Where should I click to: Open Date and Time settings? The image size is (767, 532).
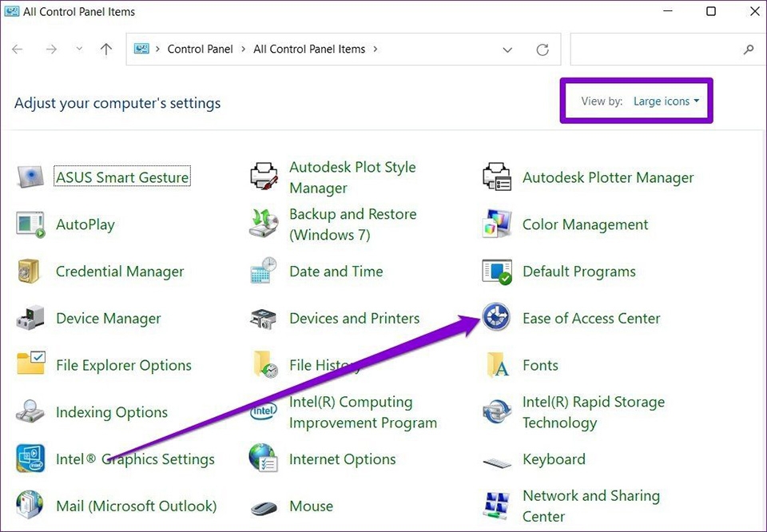[336, 272]
